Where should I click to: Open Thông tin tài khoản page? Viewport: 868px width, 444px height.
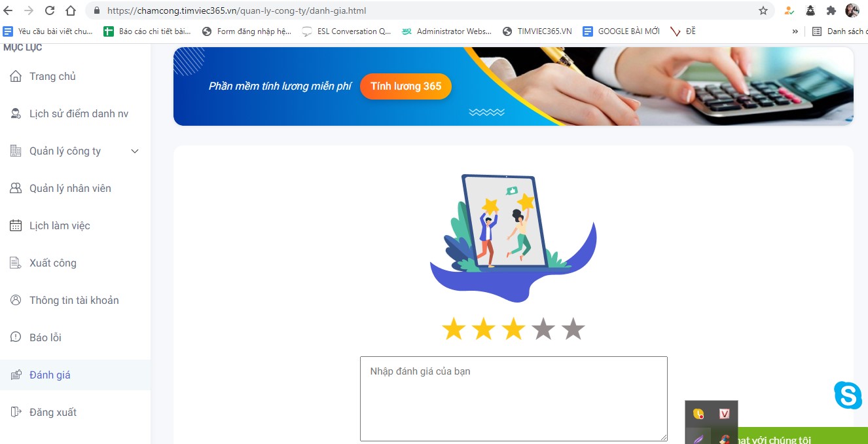tap(75, 300)
